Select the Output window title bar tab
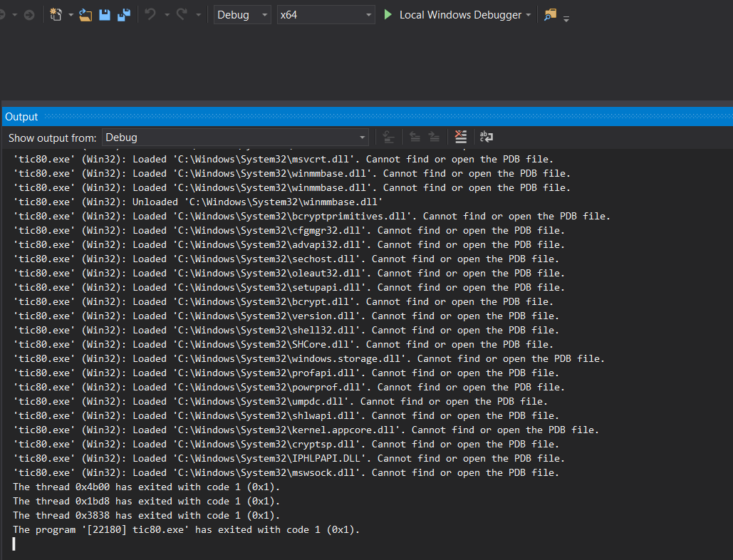 [19, 116]
